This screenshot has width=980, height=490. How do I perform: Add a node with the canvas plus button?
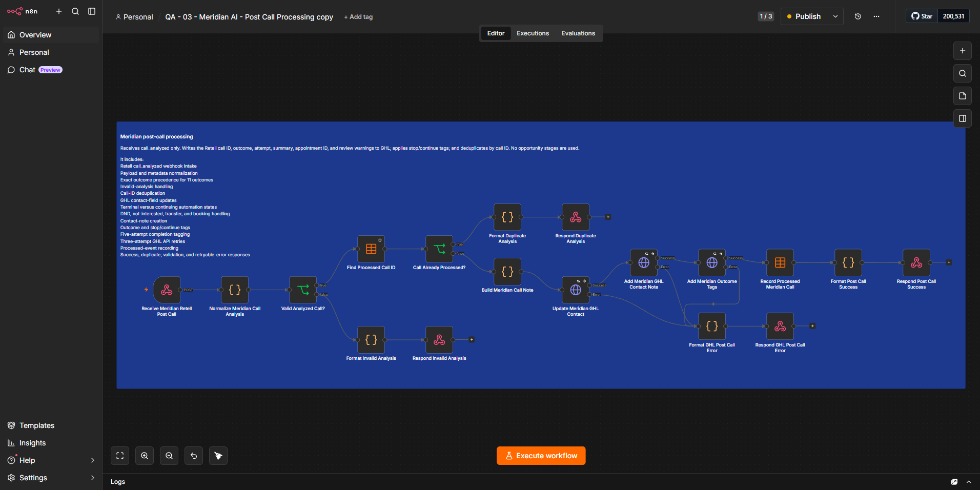pyautogui.click(x=963, y=51)
